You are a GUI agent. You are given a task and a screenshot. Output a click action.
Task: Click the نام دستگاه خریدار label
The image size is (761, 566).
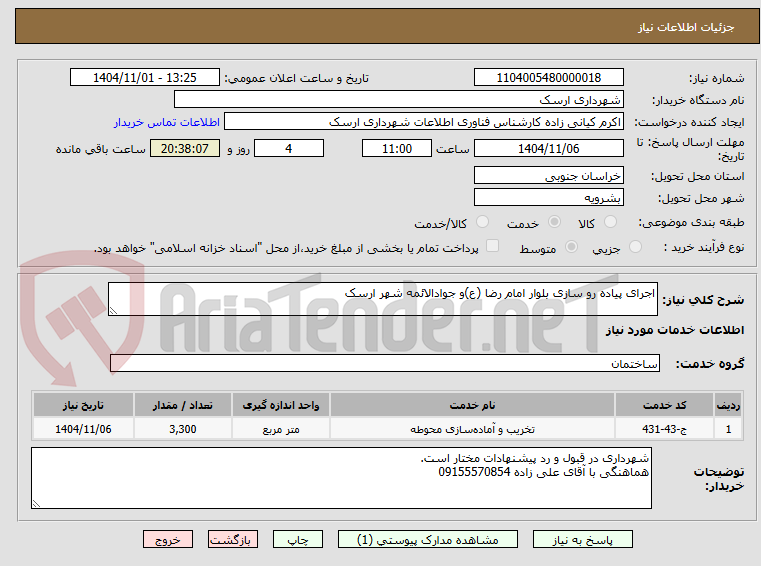click(x=698, y=100)
